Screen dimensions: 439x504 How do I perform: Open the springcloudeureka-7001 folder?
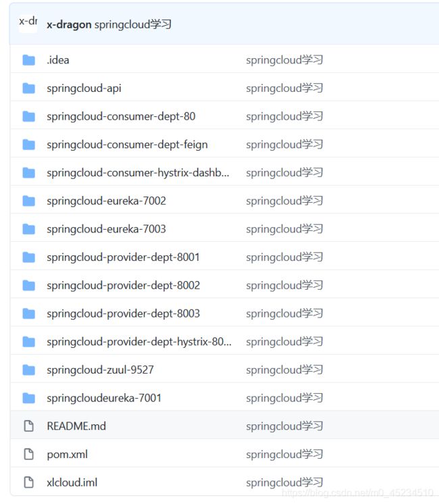104,398
